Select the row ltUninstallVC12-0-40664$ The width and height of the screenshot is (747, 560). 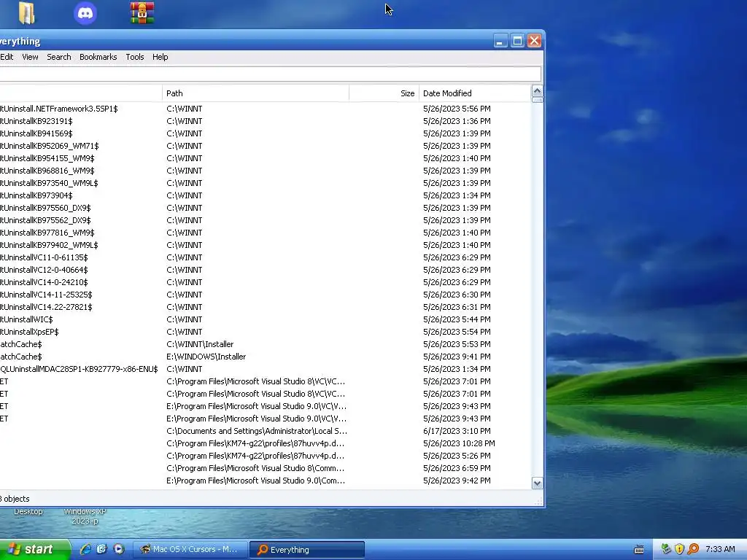[x=266, y=270]
